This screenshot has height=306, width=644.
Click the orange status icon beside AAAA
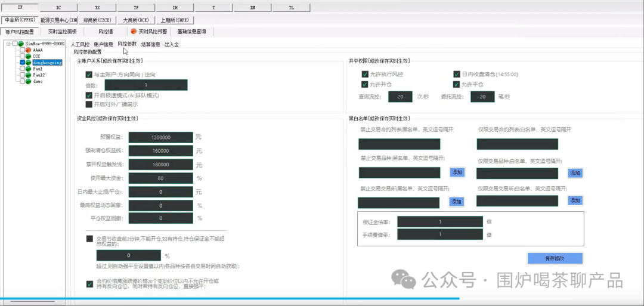click(29, 50)
